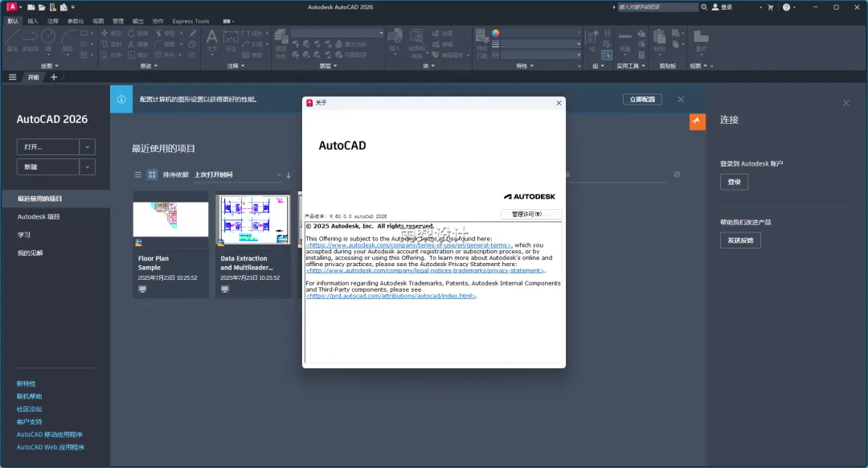868x468 pixels.
Task: Open the Layer Properties (图层特性) icon
Action: tap(280, 43)
